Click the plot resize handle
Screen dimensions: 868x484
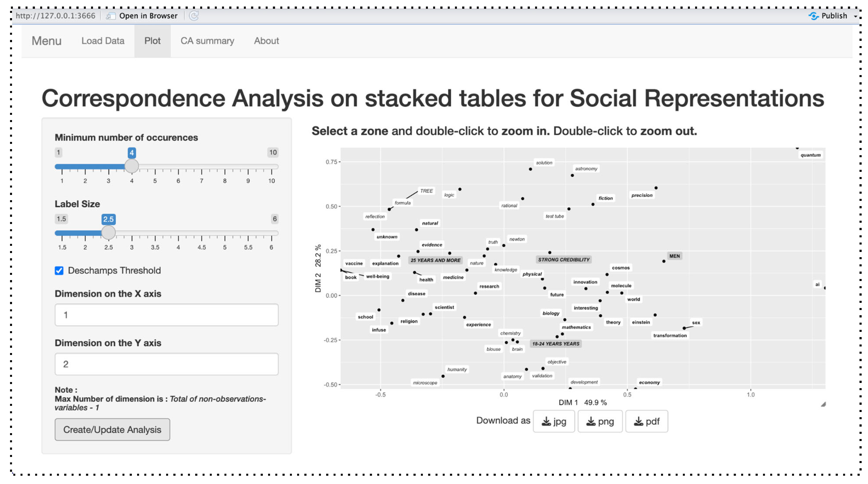tap(823, 404)
